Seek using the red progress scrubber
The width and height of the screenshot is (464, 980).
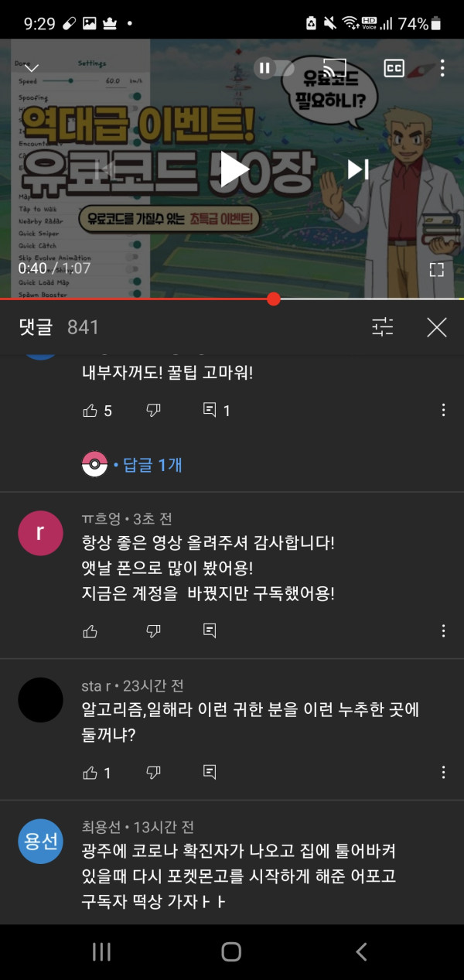click(x=273, y=299)
